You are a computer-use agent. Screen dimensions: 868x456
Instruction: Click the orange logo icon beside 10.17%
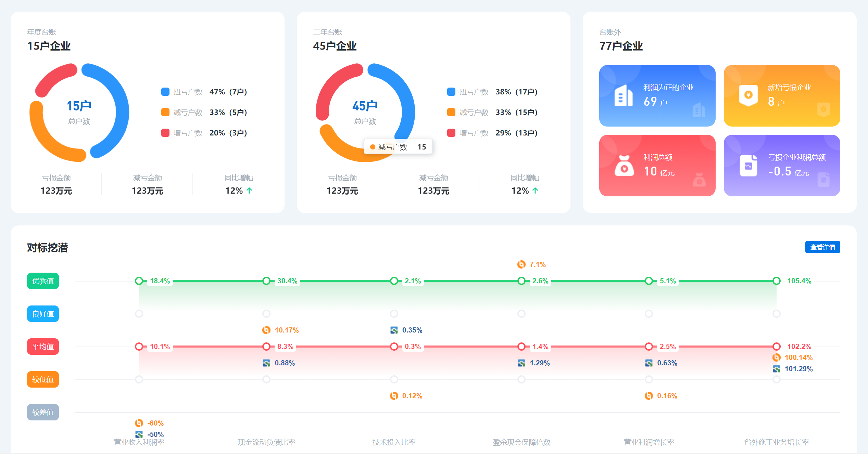point(266,330)
